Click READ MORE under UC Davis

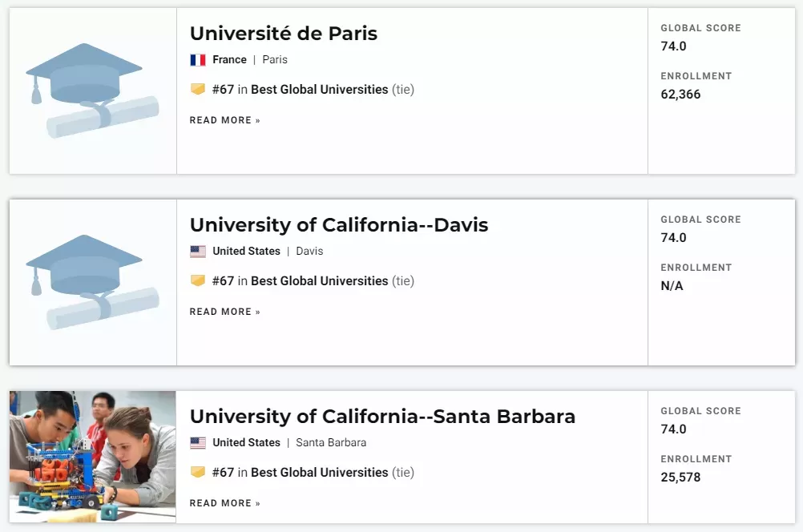click(x=225, y=312)
